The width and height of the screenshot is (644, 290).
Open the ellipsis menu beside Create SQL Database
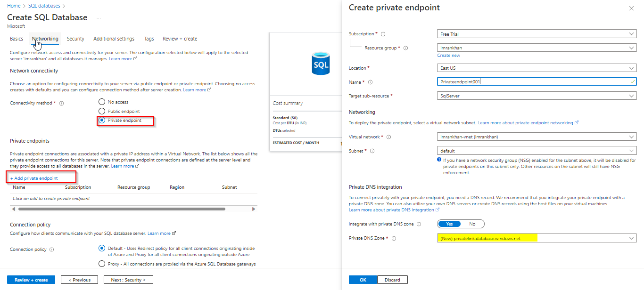point(99,17)
